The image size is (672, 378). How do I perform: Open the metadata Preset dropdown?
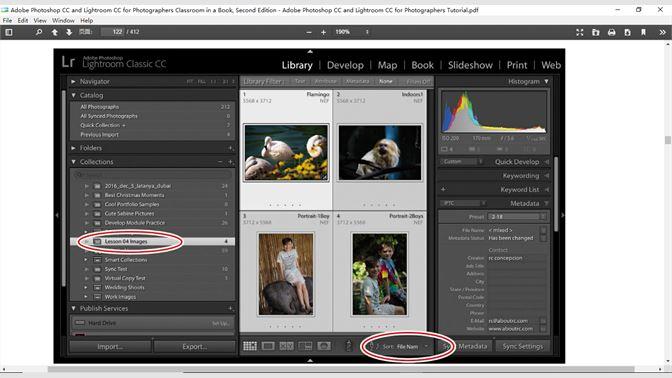pyautogui.click(x=517, y=217)
